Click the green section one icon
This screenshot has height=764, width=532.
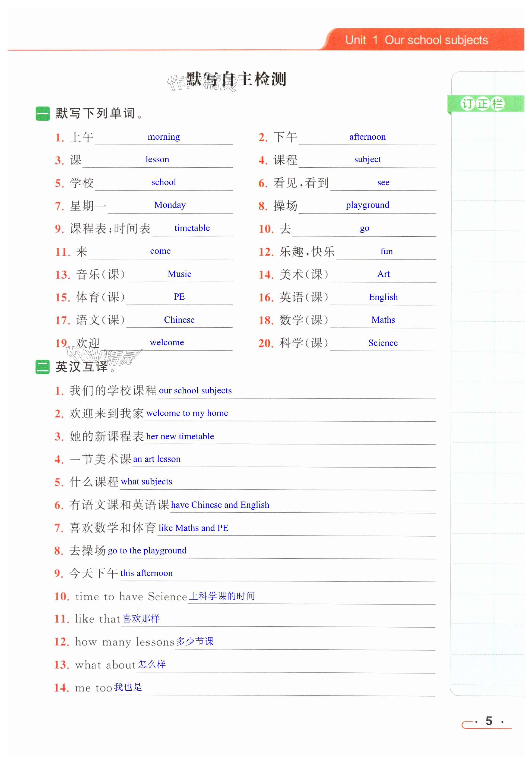click(x=43, y=114)
